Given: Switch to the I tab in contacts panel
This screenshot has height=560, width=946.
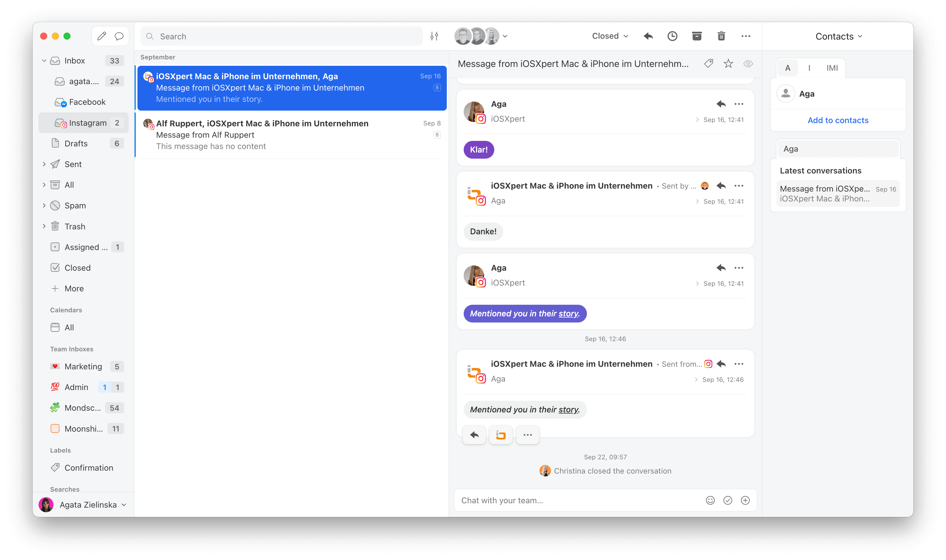Looking at the screenshot, I should tap(809, 67).
